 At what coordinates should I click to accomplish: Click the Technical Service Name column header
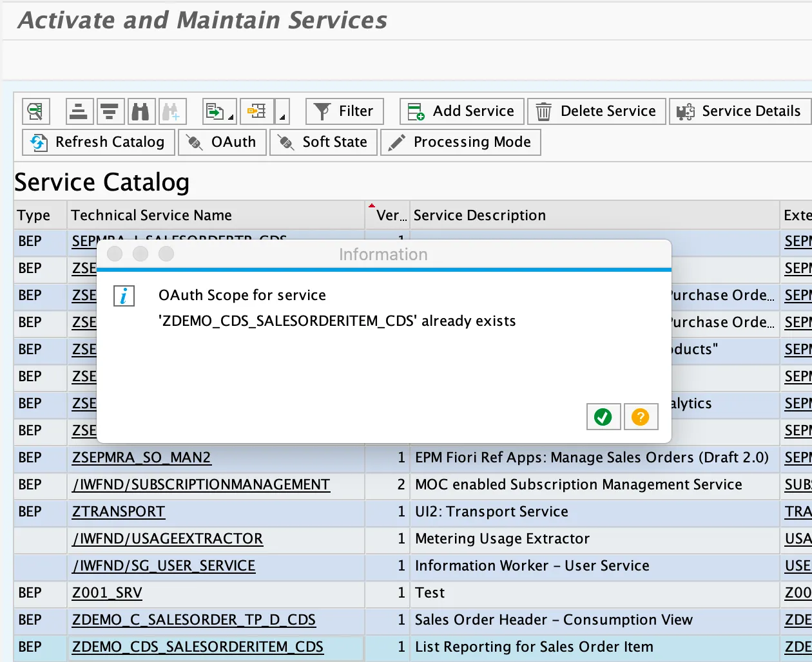coord(151,216)
